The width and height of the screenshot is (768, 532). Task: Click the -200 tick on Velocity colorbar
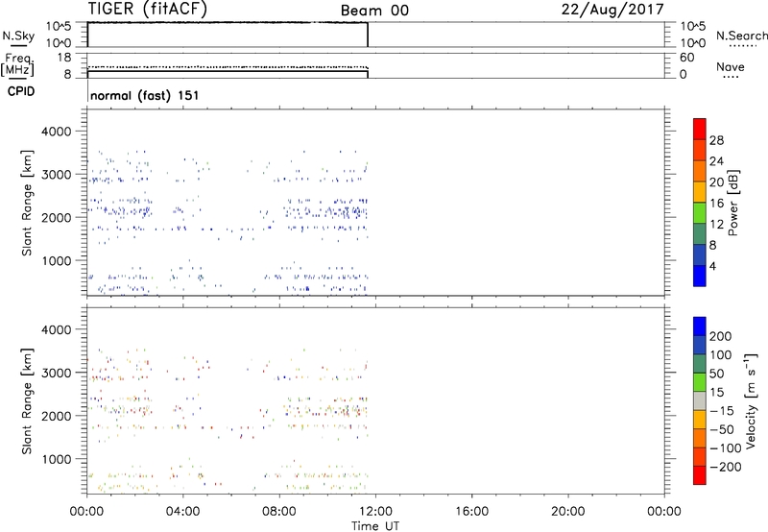coord(726,467)
